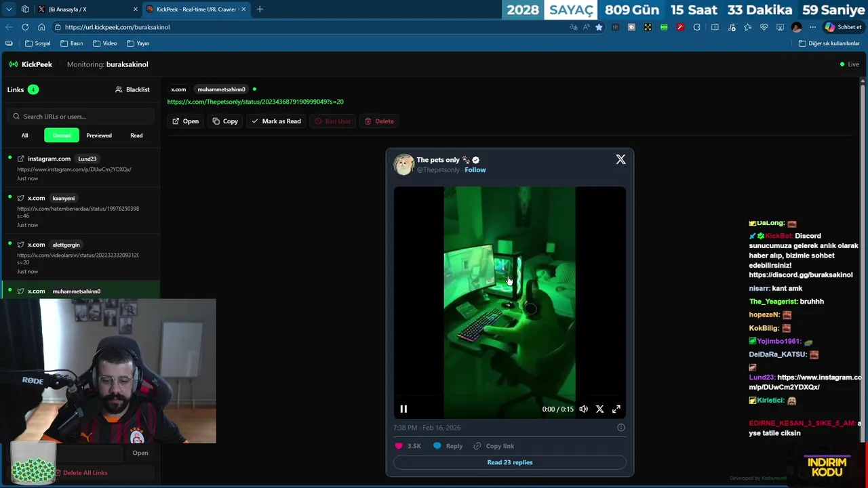Screen dimensions: 868x488
Task: Click the Open button with external-link icon
Action: pyautogui.click(x=185, y=121)
